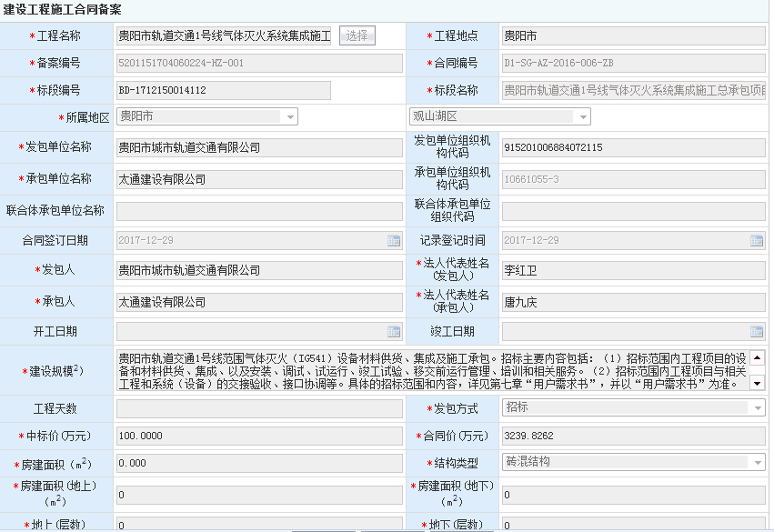Open the 发包方式 dropdown showing 招标
Image resolution: width=774 pixels, height=532 pixels.
[x=757, y=408]
